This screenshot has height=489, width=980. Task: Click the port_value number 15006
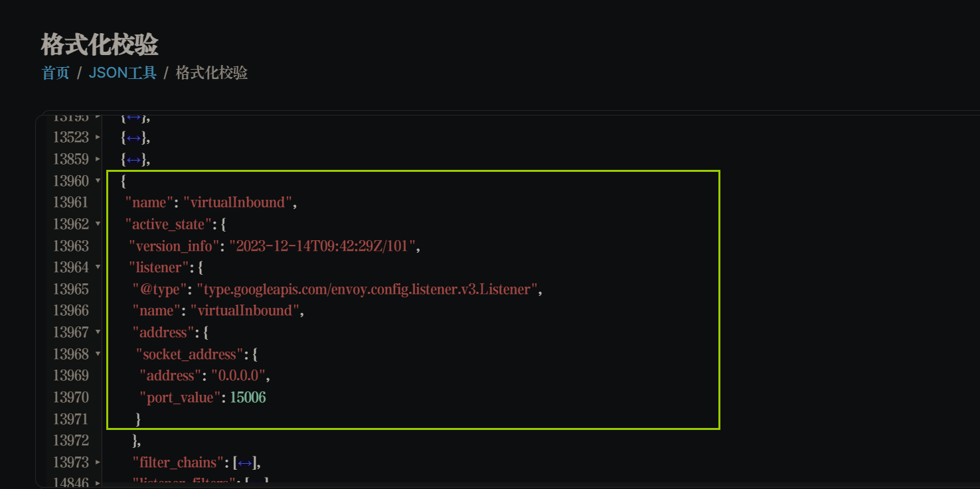coord(248,397)
